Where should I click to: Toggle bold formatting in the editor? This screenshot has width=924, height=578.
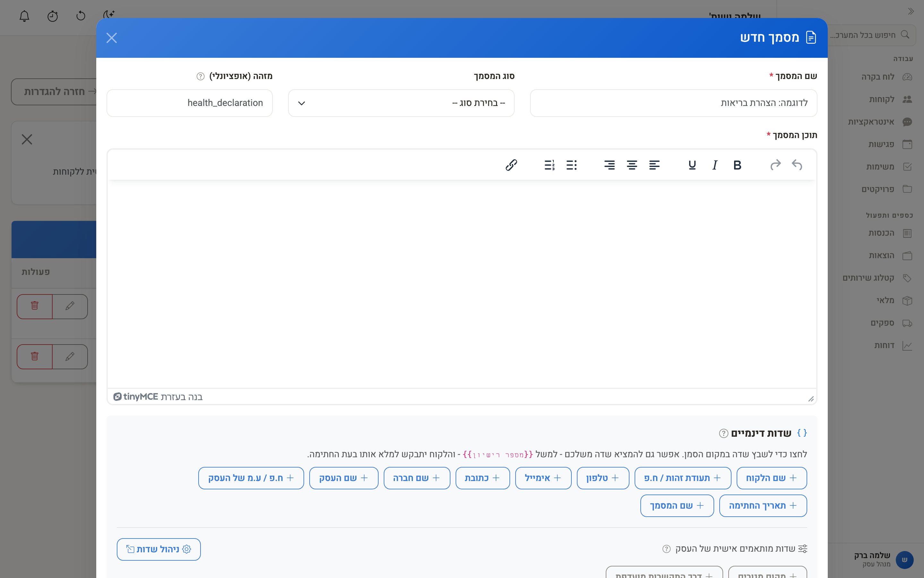(737, 165)
